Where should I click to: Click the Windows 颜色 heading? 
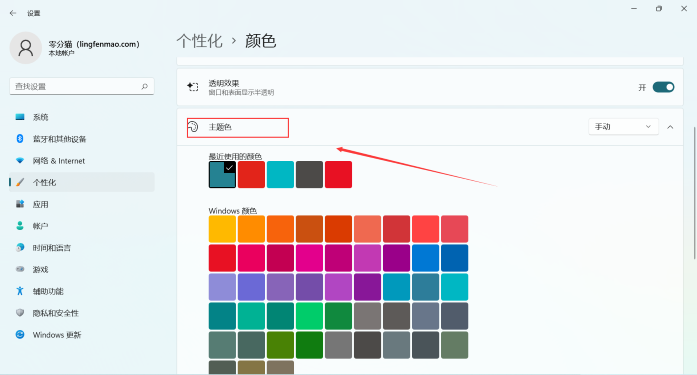point(232,211)
